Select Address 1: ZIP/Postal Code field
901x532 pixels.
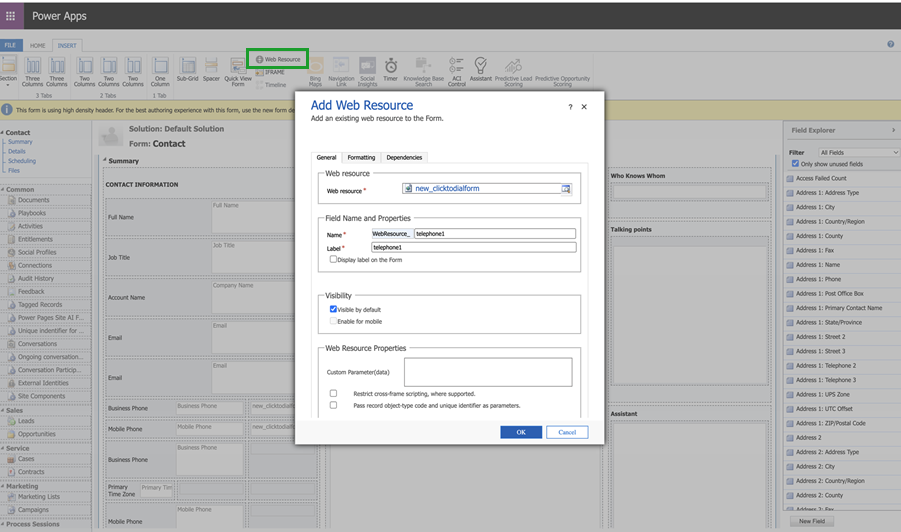point(830,423)
